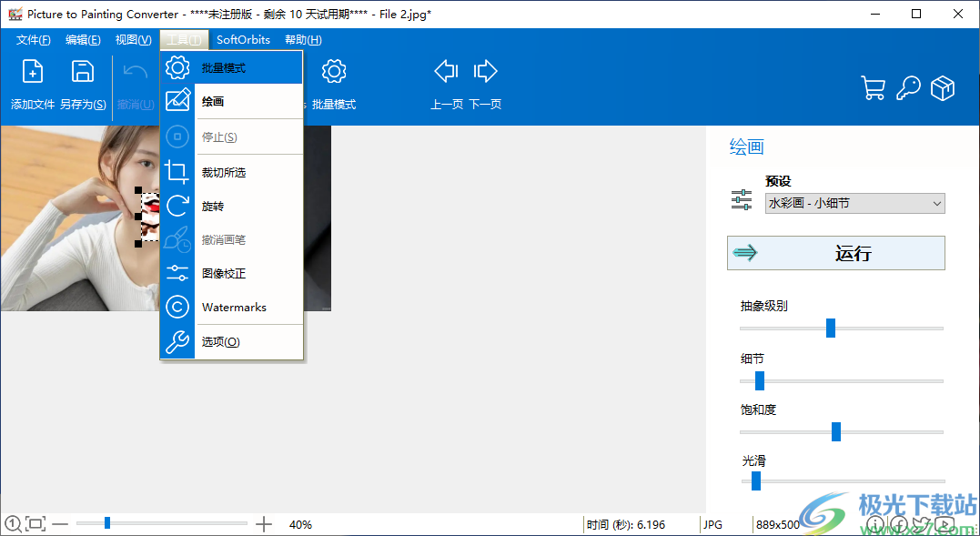Select 绘画 from the tools menu
Screen dimensions: 980x536
point(231,101)
